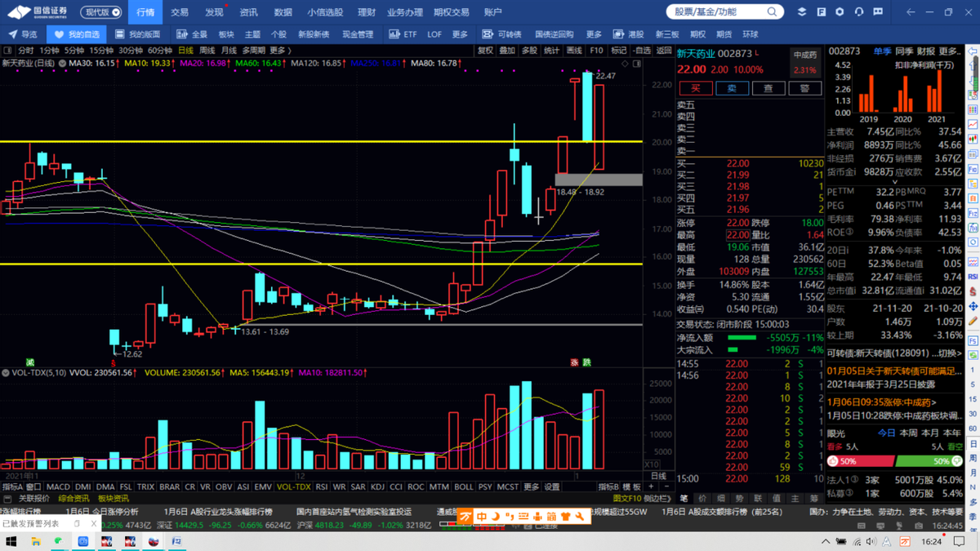The image size is (980, 551).
Task: Click the green 50% bearish sentiment bar
Action: 930,461
